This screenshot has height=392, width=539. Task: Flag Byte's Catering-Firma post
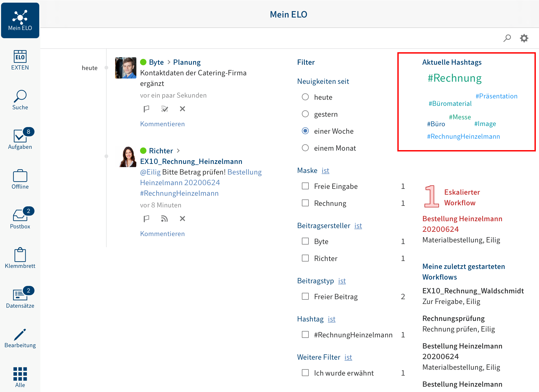146,109
